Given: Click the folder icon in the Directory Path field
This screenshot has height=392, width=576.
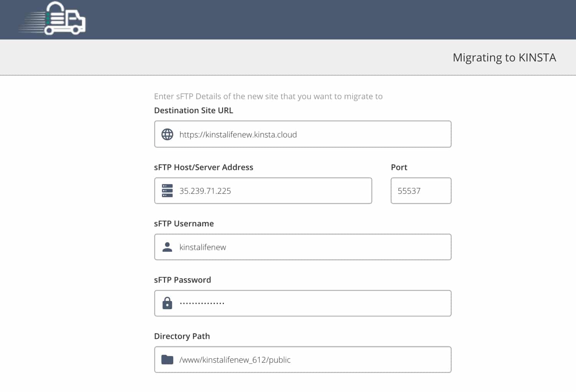Looking at the screenshot, I should click(167, 359).
